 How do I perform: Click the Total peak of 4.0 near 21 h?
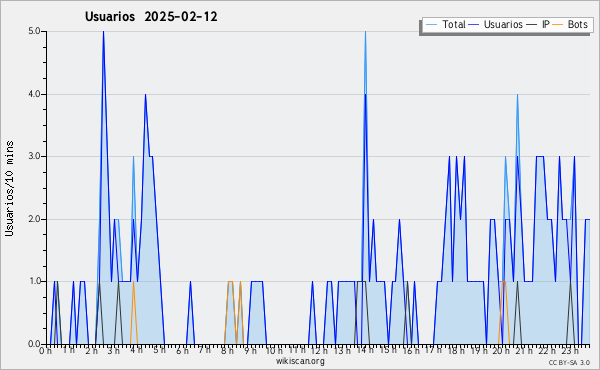(x=517, y=95)
